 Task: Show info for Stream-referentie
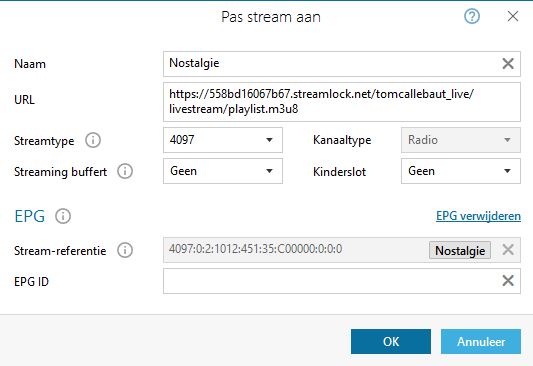[x=125, y=250]
